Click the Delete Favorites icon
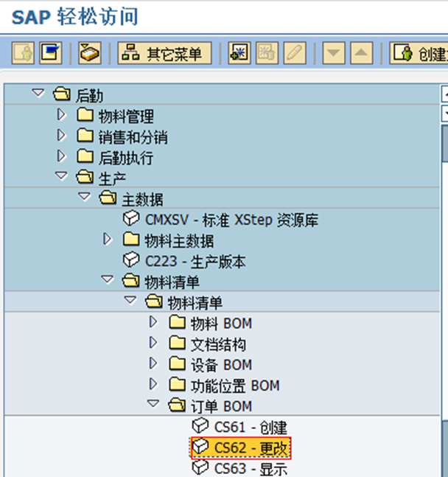Image resolution: width=448 pixels, height=477 pixels. [267, 53]
